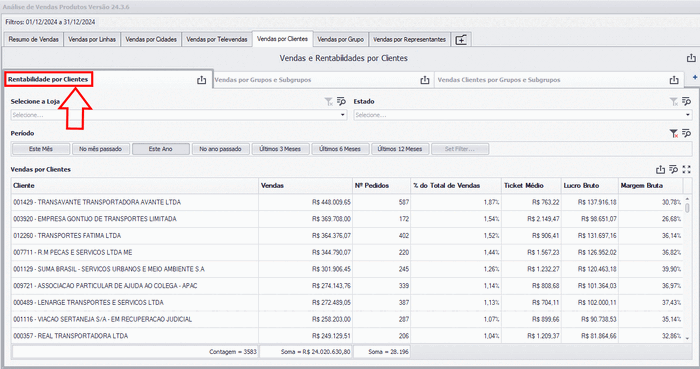Clear the Período filter
The width and height of the screenshot is (700, 369).
tap(674, 133)
